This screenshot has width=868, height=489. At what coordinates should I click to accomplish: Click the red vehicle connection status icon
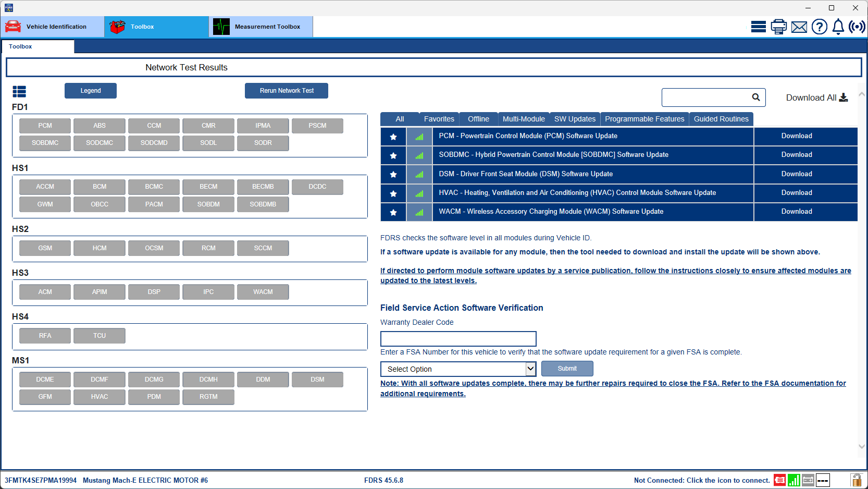[x=780, y=480]
